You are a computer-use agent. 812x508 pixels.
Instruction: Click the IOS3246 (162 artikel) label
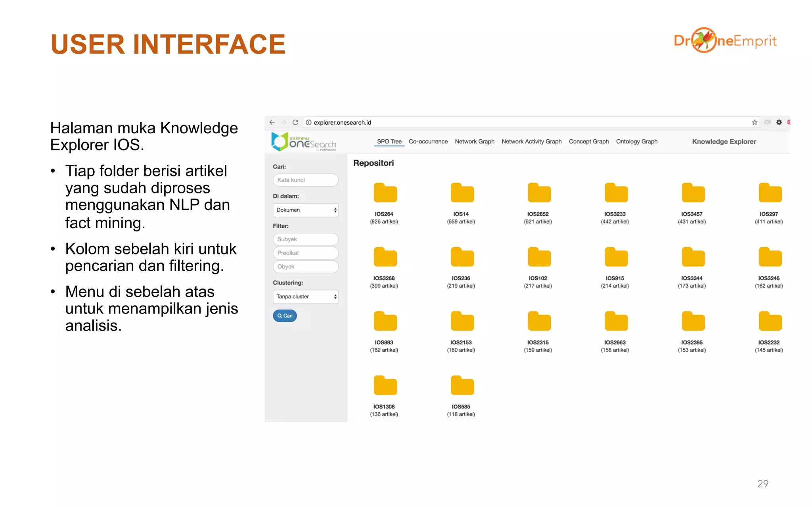(768, 282)
